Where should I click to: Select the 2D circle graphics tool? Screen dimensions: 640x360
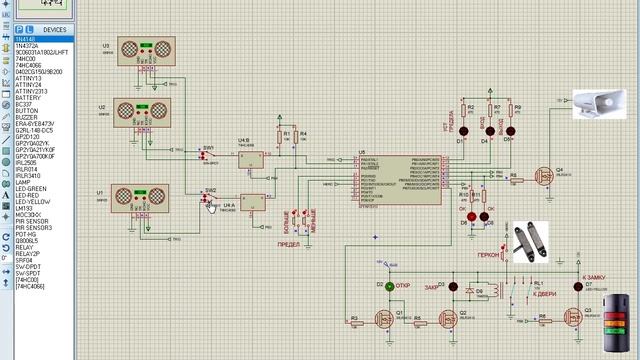[x=6, y=162]
